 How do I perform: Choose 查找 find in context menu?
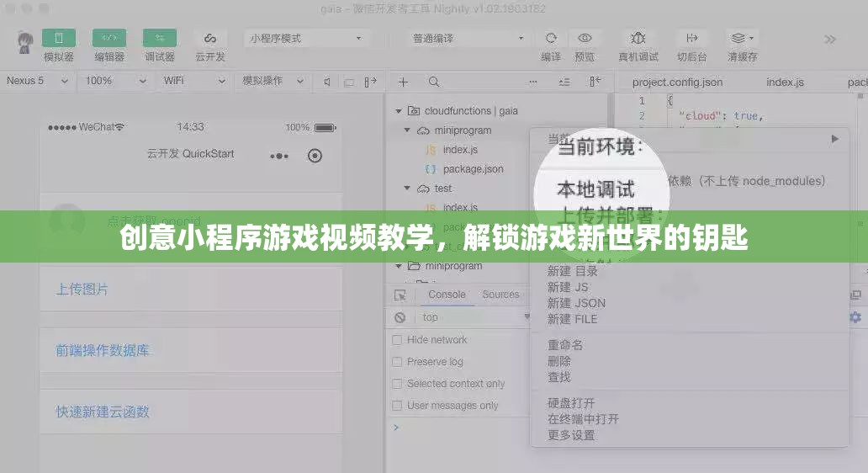pyautogui.click(x=559, y=377)
